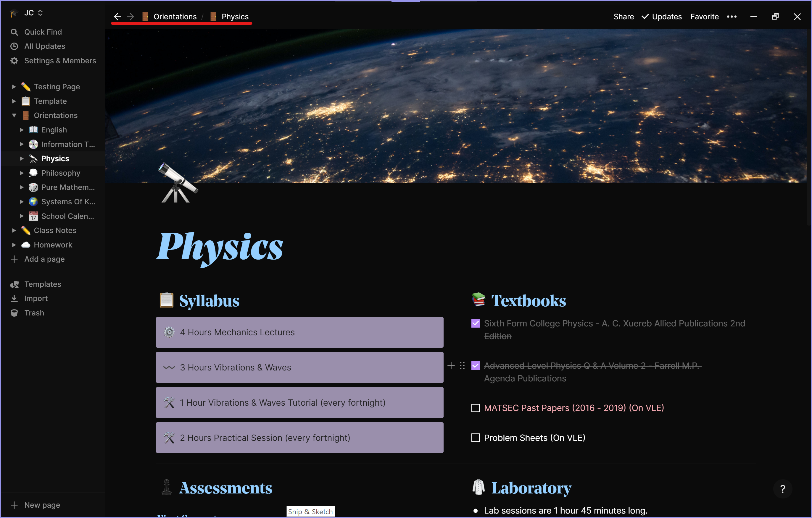812x518 pixels.
Task: Collapse the Orientations tree item
Action: coord(14,115)
